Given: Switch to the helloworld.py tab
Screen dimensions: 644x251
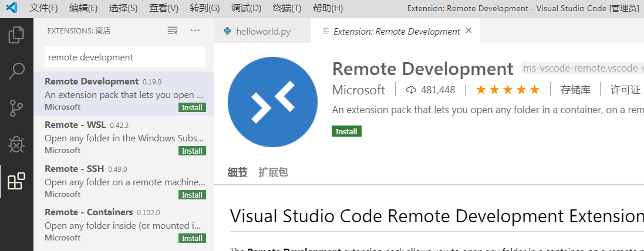Looking at the screenshot, I should [262, 30].
